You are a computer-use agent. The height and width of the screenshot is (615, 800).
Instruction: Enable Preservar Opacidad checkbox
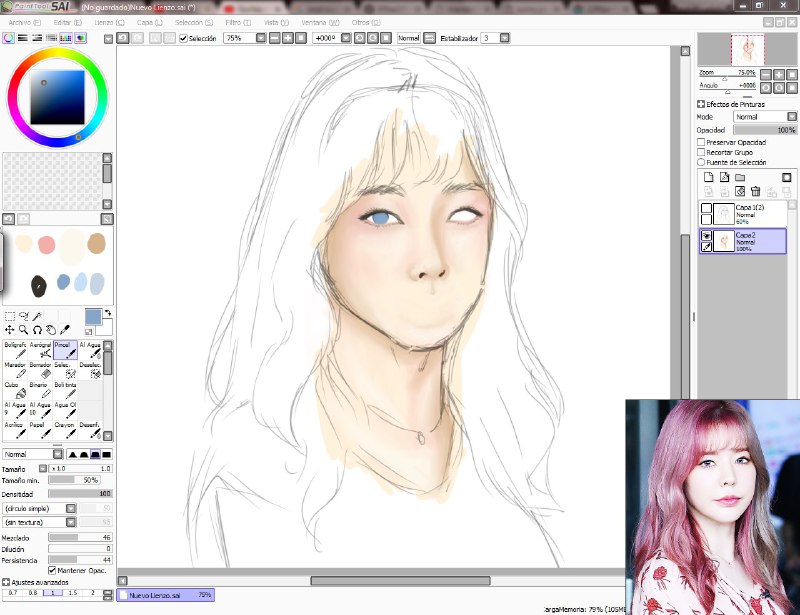[702, 143]
